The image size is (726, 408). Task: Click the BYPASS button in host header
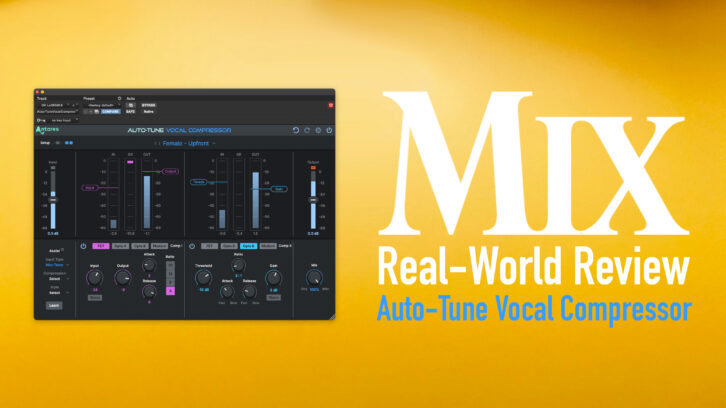[149, 105]
